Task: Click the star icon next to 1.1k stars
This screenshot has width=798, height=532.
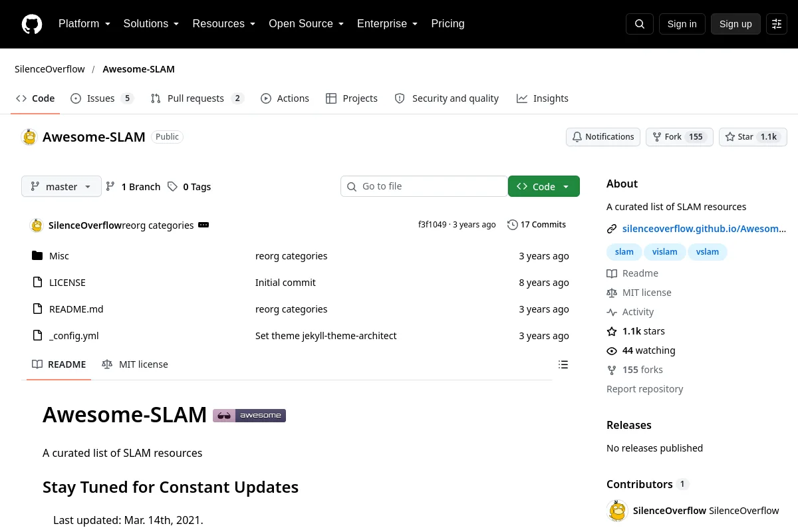Action: (612, 331)
